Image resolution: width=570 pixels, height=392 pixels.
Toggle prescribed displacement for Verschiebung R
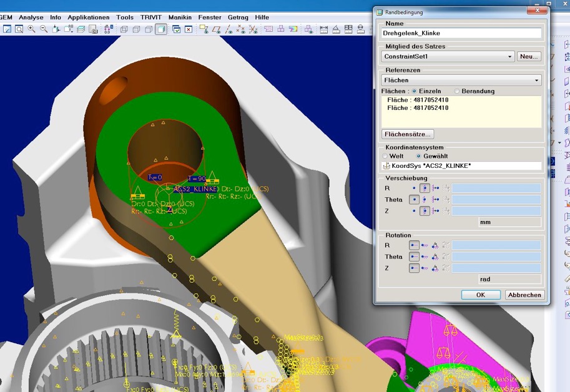(435, 188)
